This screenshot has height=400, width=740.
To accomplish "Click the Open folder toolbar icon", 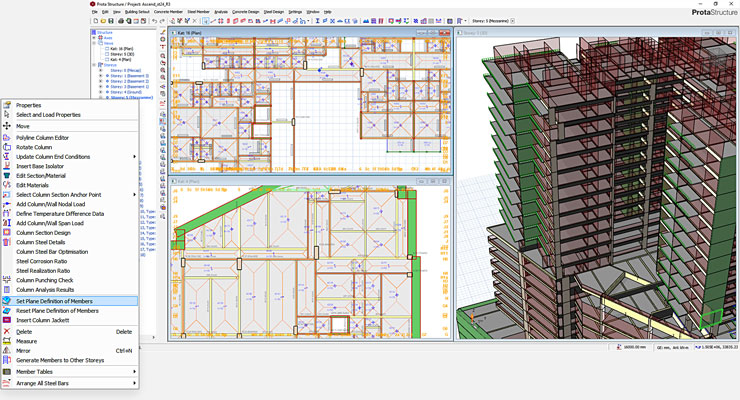I will (103, 21).
